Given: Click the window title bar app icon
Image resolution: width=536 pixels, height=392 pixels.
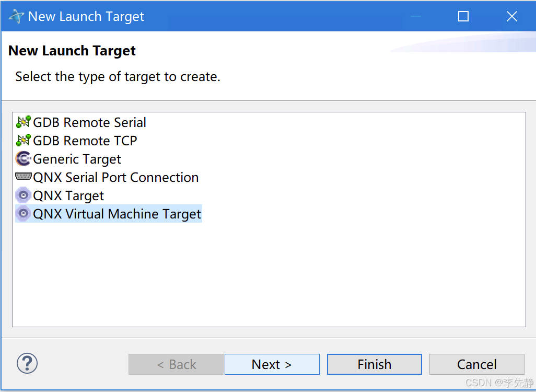Looking at the screenshot, I should point(16,16).
